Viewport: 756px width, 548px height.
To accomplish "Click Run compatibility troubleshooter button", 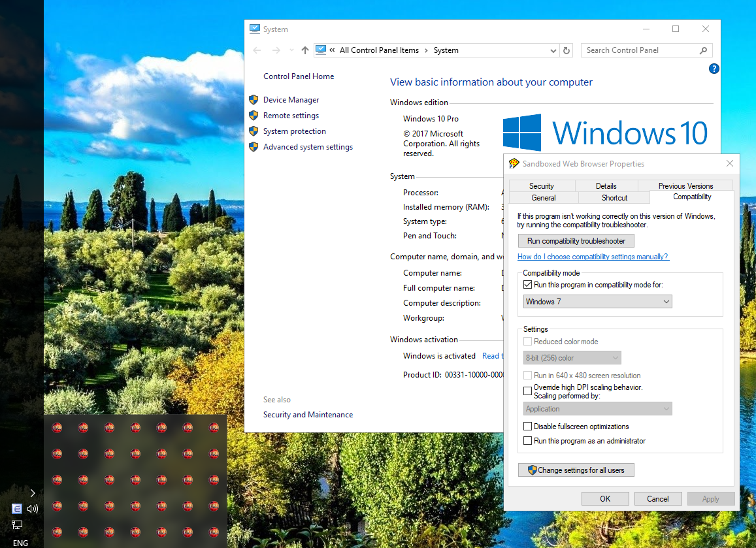I will [576, 241].
